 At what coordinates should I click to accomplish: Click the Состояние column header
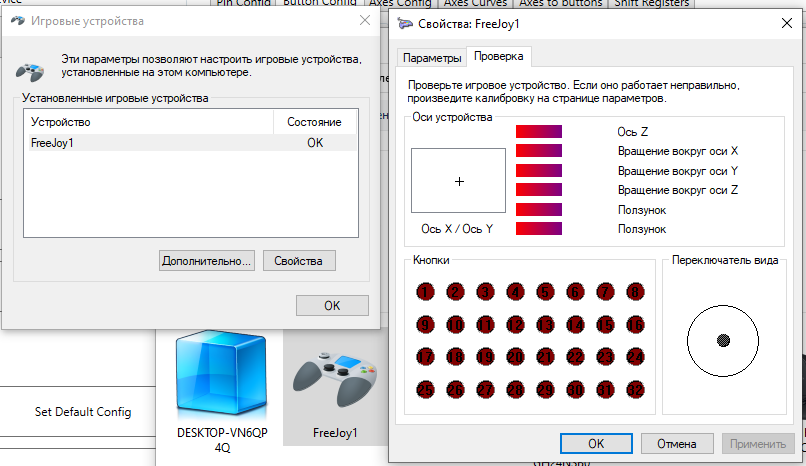[x=315, y=122]
